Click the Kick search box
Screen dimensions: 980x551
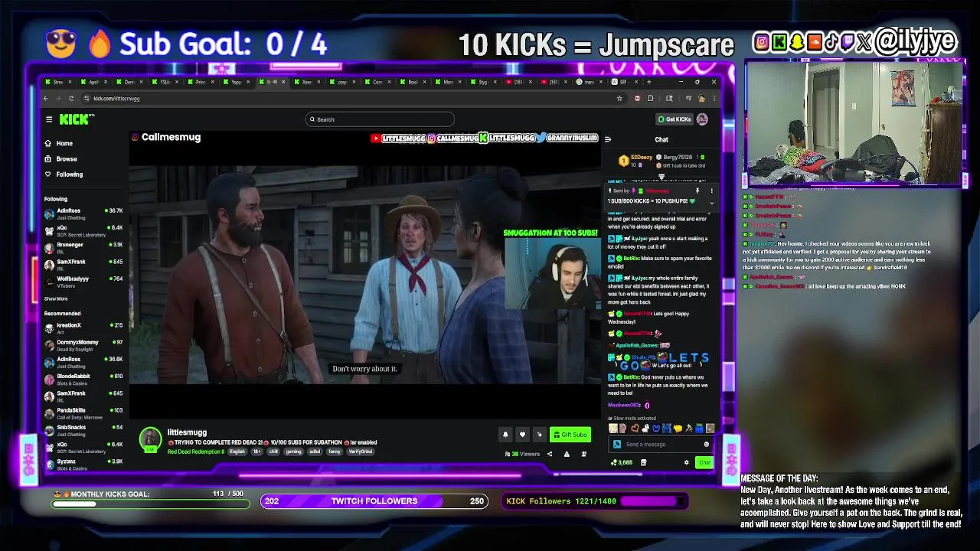380,119
